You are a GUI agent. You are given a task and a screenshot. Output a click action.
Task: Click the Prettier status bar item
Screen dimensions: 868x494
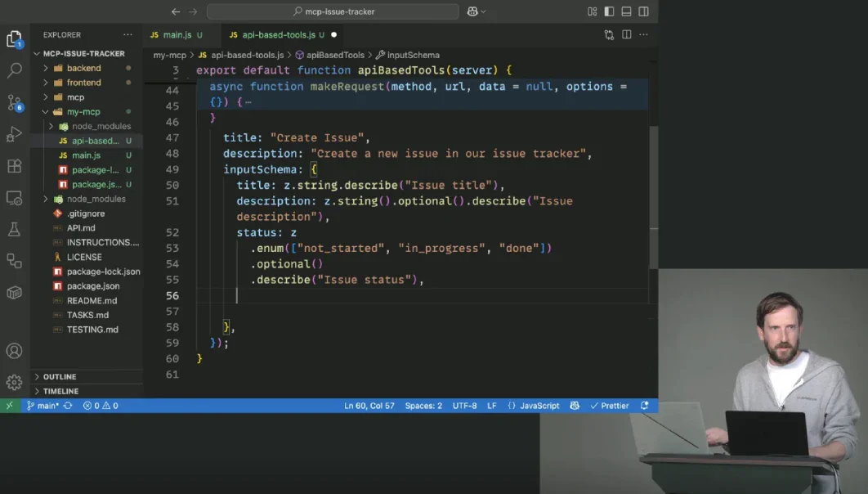tap(608, 405)
